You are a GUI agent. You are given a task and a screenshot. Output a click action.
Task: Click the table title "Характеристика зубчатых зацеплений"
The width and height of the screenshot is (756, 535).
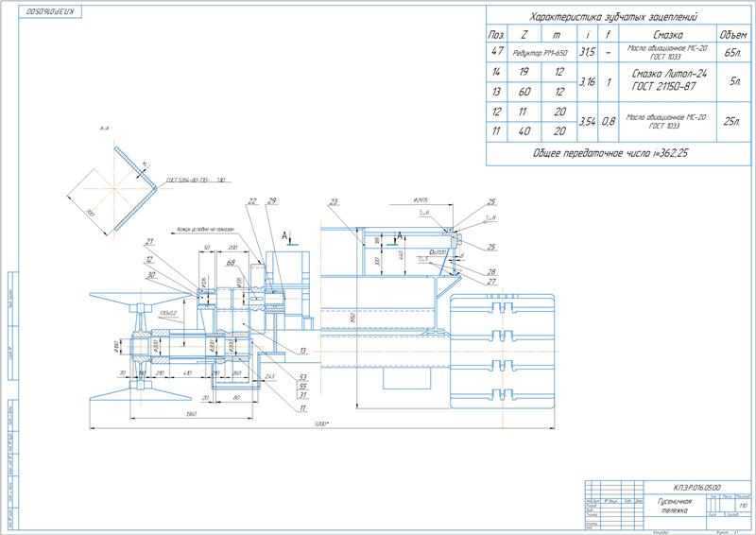[x=613, y=17]
